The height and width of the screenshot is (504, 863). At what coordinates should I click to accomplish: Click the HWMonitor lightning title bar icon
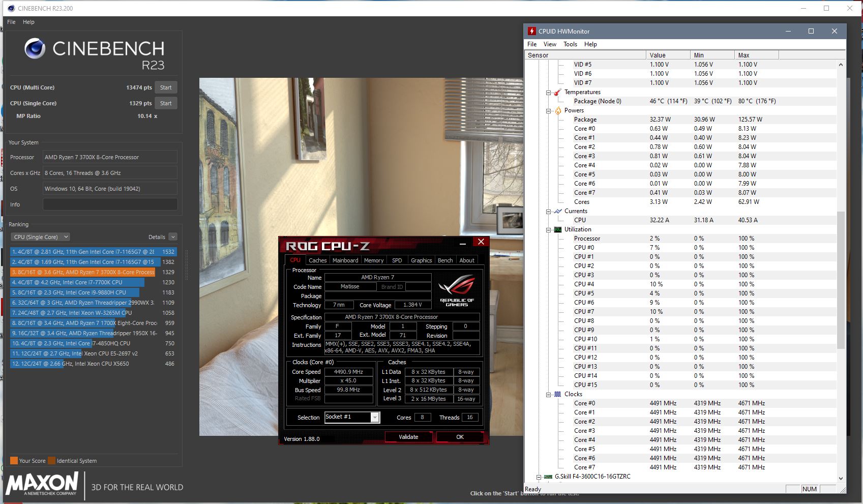(x=531, y=31)
